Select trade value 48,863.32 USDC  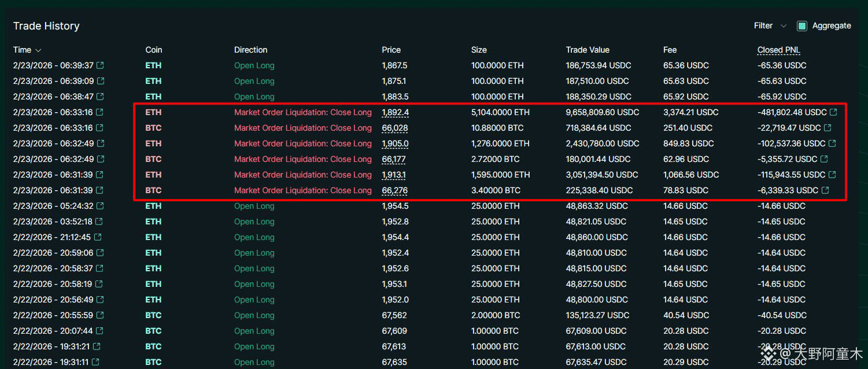coord(596,206)
